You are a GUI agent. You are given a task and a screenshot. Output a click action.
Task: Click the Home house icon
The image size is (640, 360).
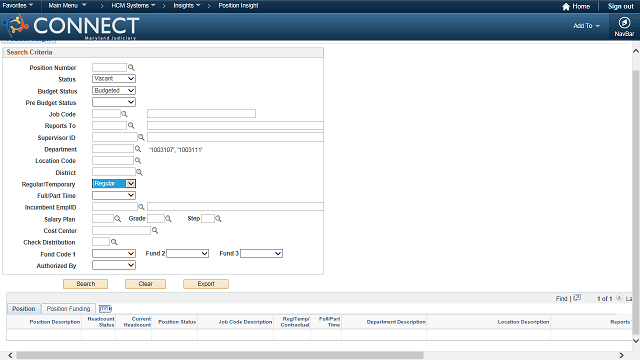pyautogui.click(x=566, y=7)
